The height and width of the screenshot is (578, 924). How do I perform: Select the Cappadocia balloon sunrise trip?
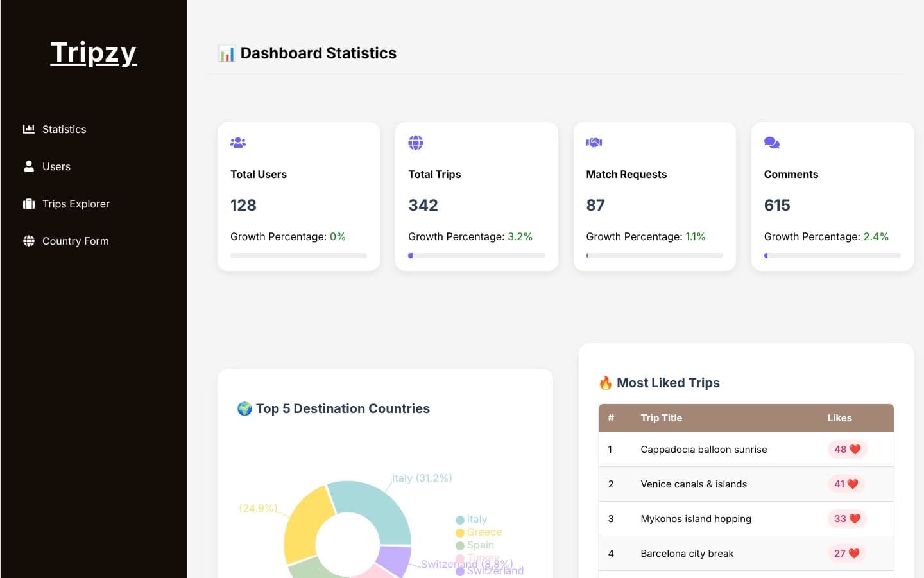coord(704,450)
